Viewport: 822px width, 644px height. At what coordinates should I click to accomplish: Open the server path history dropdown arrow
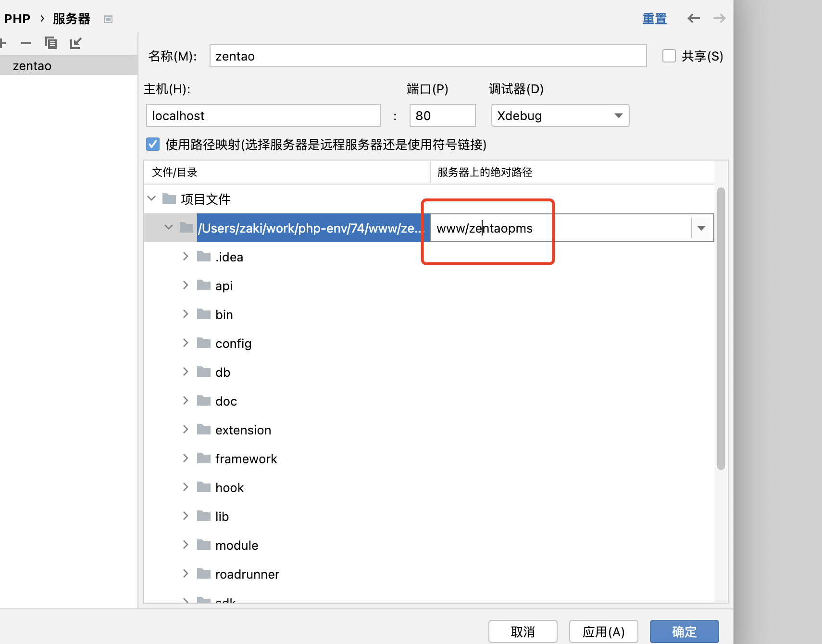[701, 228]
